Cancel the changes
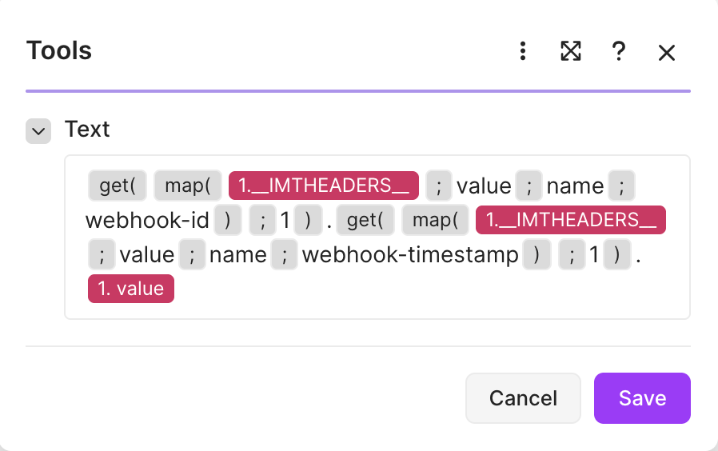Image resolution: width=718 pixels, height=451 pixels. pos(523,398)
